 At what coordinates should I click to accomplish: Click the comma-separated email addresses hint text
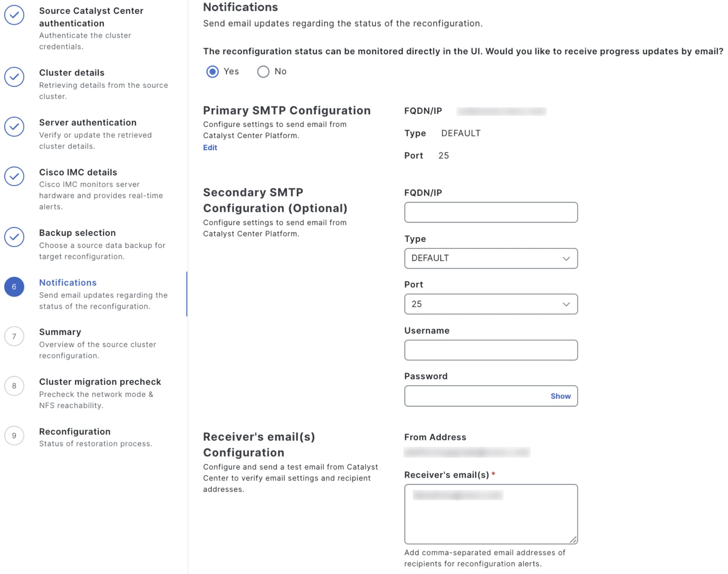point(485,558)
